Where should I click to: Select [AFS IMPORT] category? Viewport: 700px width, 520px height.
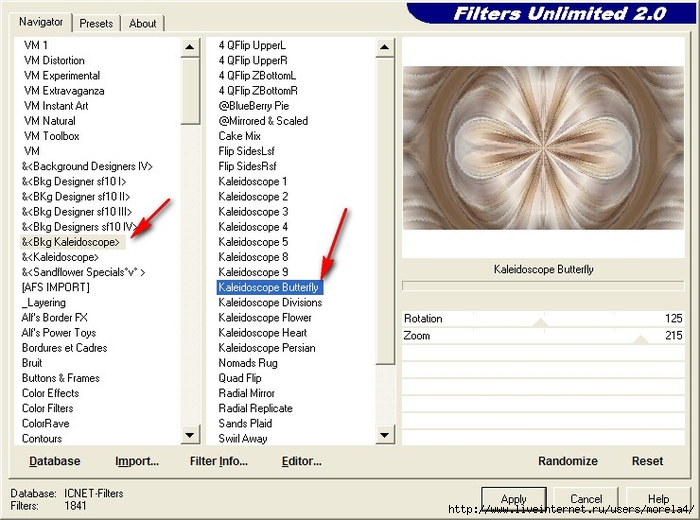coord(56,287)
